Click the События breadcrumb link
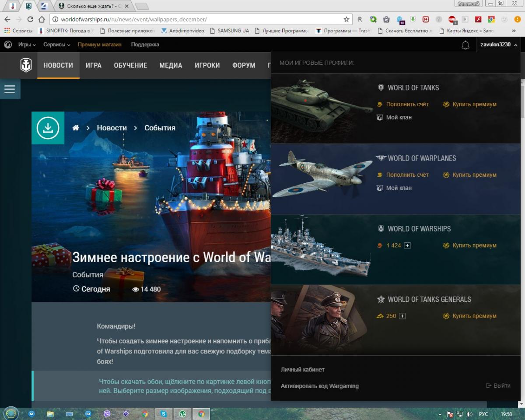The height and width of the screenshot is (420, 525). (160, 128)
